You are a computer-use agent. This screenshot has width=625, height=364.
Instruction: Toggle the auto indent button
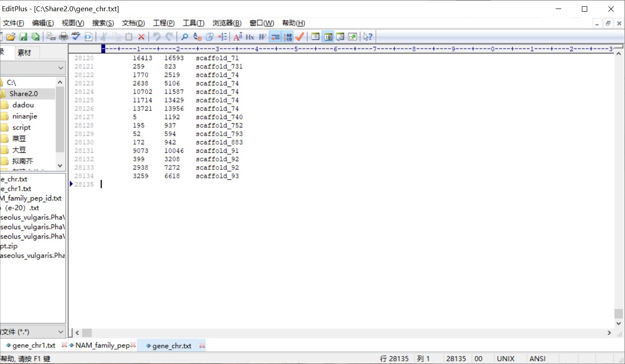(275, 37)
